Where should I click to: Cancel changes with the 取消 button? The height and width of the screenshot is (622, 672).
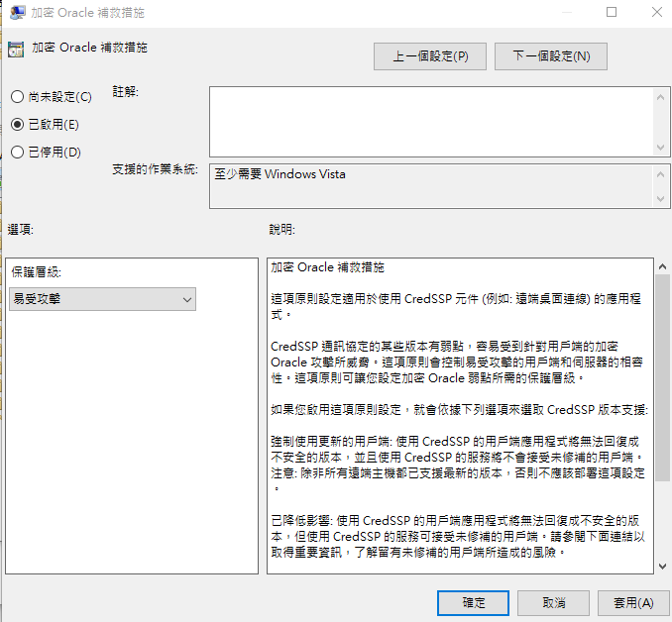tap(554, 602)
